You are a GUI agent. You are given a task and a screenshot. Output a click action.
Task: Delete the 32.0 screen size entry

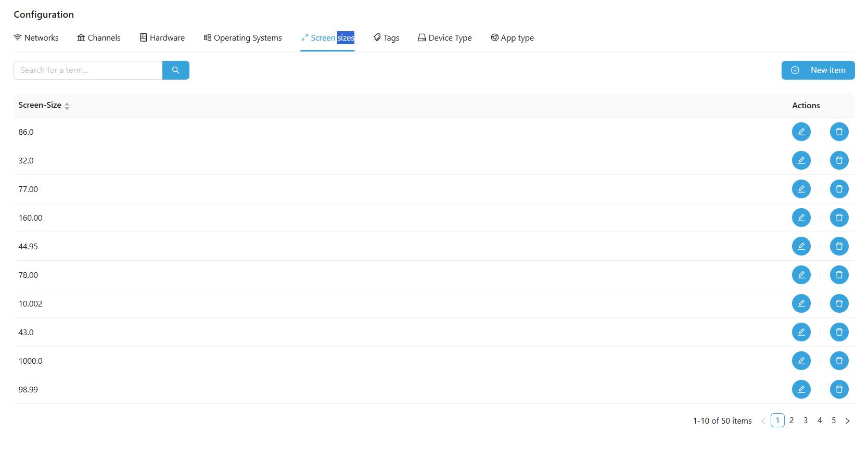click(x=839, y=160)
